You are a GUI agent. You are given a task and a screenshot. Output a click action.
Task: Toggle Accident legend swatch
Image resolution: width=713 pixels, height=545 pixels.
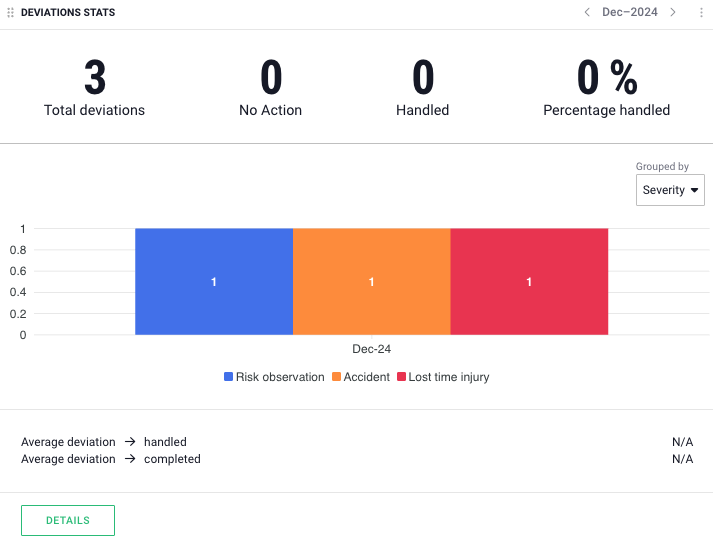point(337,377)
